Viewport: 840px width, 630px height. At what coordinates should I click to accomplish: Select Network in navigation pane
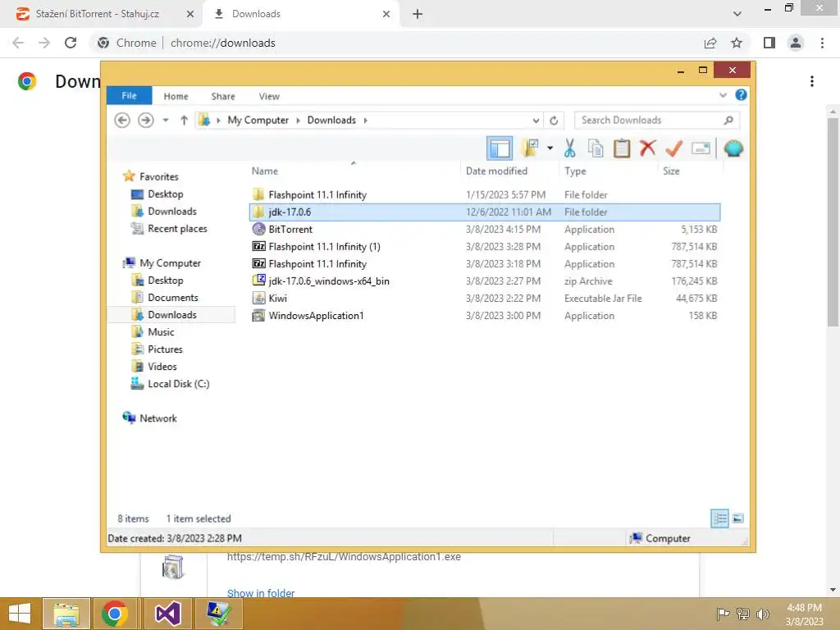(157, 418)
